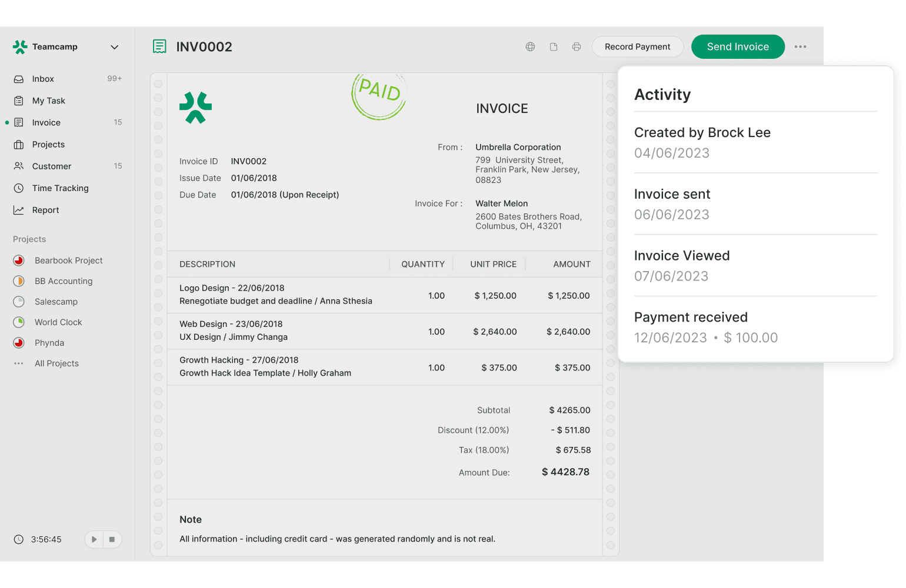The width and height of the screenshot is (906, 588).
Task: Click the document file icon in header
Action: [554, 47]
